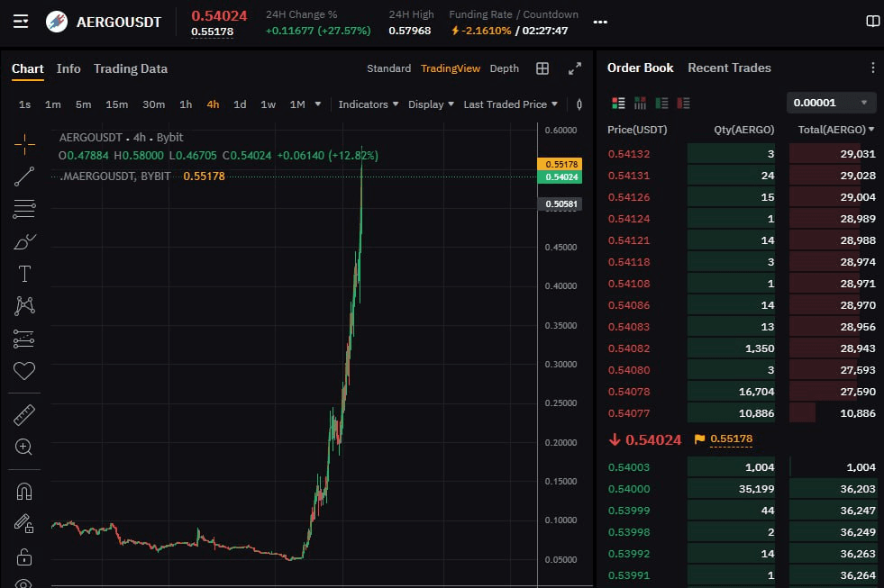
Task: Select the 1d timeframe
Action: 240,104
